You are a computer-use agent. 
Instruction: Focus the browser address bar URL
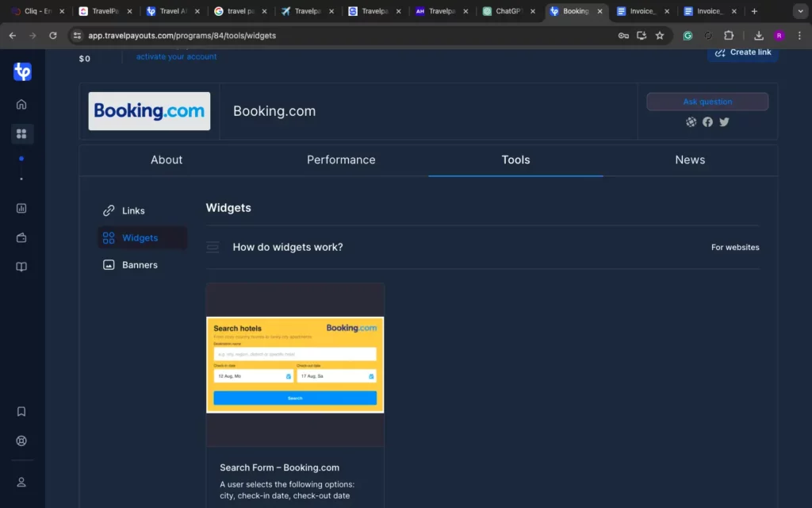click(x=182, y=35)
